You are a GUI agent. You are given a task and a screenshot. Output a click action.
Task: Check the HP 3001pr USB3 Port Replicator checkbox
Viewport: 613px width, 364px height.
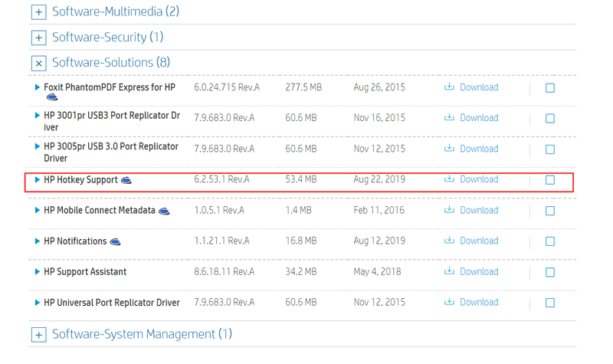pos(550,119)
